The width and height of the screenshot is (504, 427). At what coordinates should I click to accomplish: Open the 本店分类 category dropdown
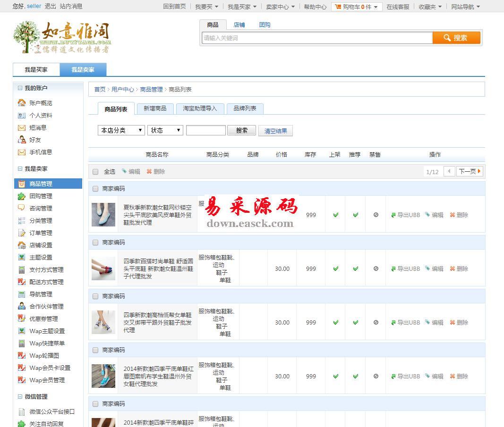coord(121,131)
